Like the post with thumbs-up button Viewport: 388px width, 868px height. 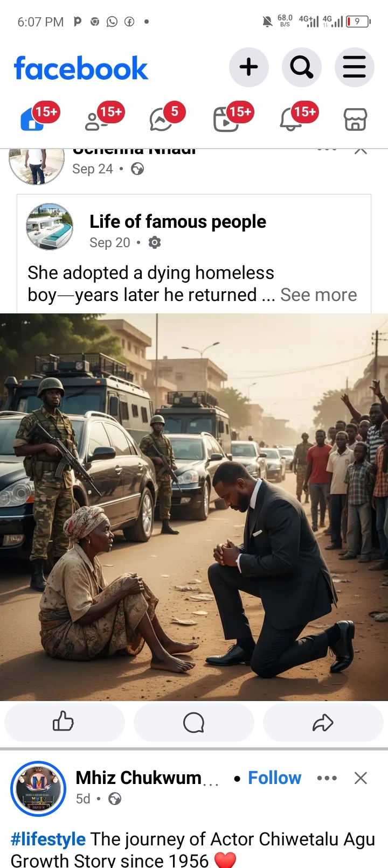coord(64,722)
